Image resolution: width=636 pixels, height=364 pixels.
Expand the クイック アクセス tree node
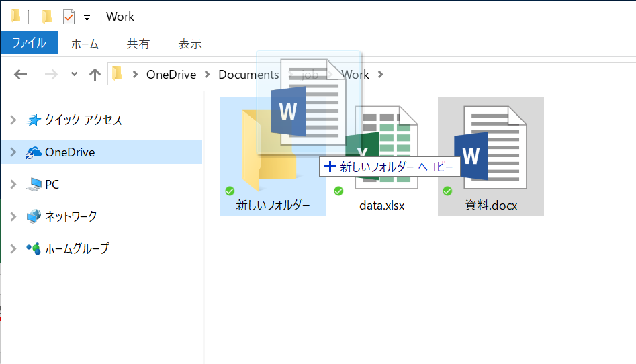(13, 120)
